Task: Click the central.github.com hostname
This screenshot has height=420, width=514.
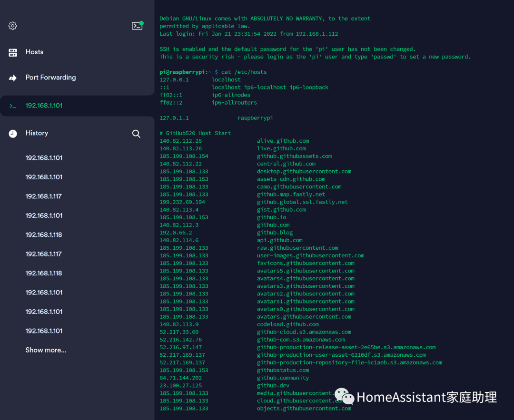Action: pyautogui.click(x=286, y=164)
